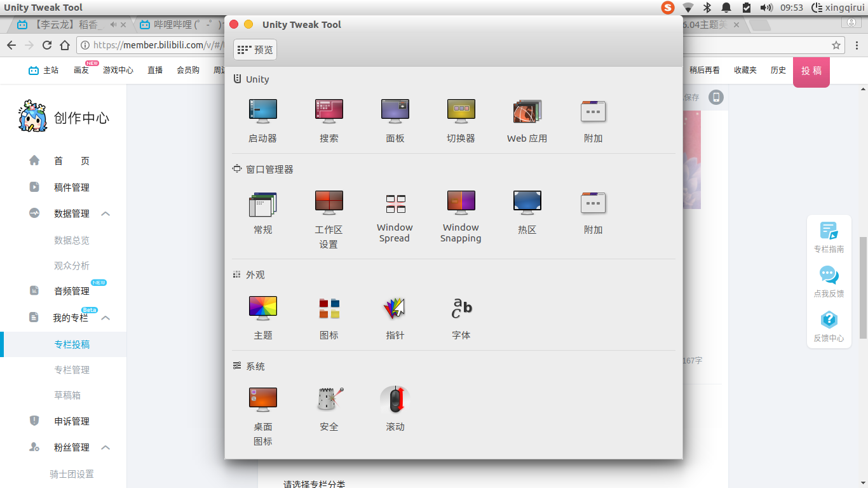Open the 滚动 (Scrolling) system icon
Image resolution: width=868 pixels, height=488 pixels.
click(x=395, y=400)
